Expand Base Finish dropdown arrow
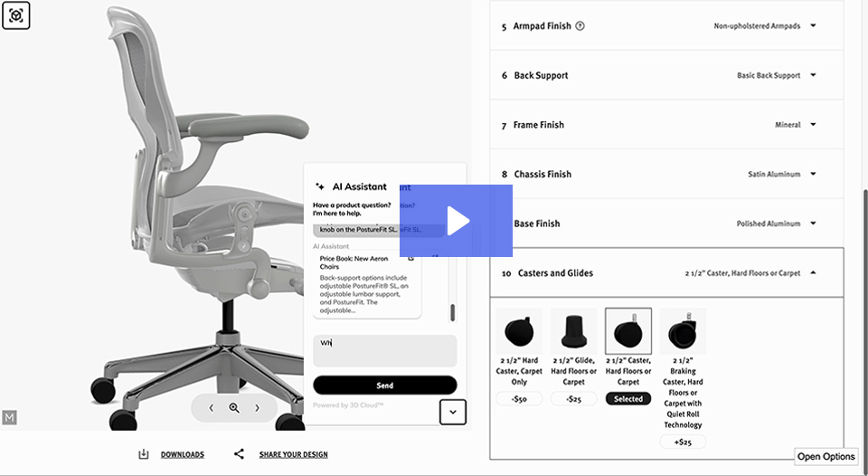 tap(813, 224)
